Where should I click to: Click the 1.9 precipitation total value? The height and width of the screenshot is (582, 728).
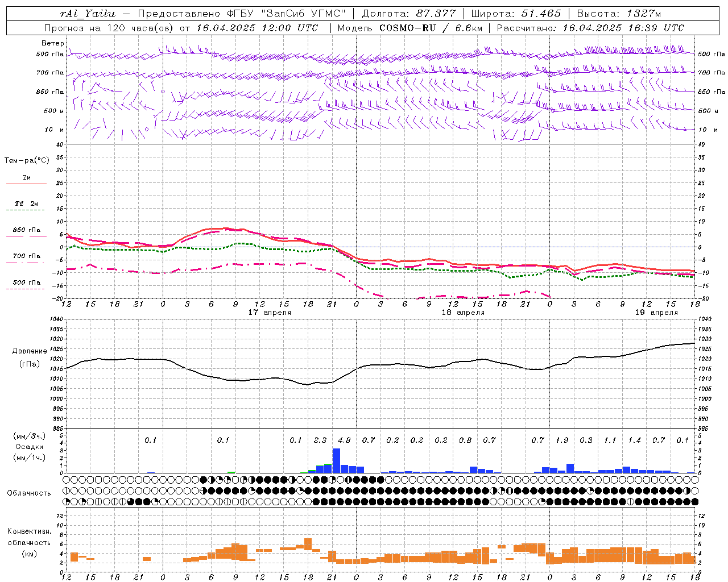(562, 440)
